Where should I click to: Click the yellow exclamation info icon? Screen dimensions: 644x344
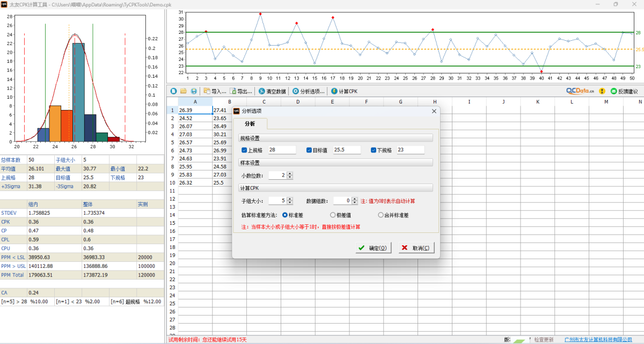(x=602, y=91)
